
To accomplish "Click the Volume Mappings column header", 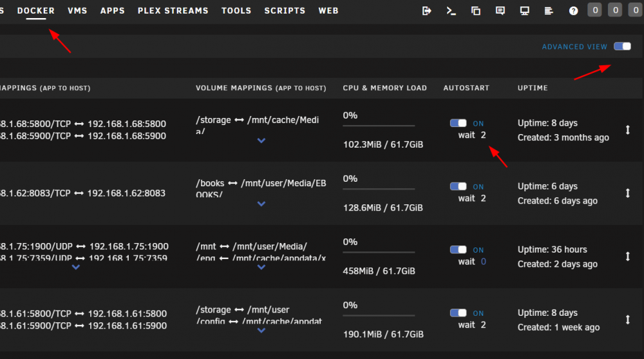I will point(261,88).
